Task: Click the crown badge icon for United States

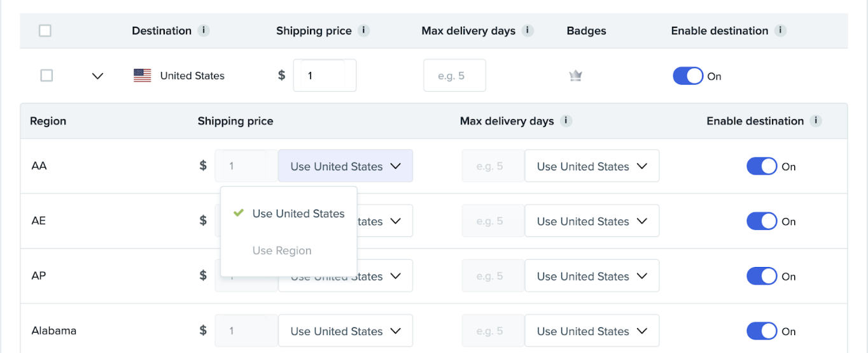Action: pyautogui.click(x=575, y=76)
